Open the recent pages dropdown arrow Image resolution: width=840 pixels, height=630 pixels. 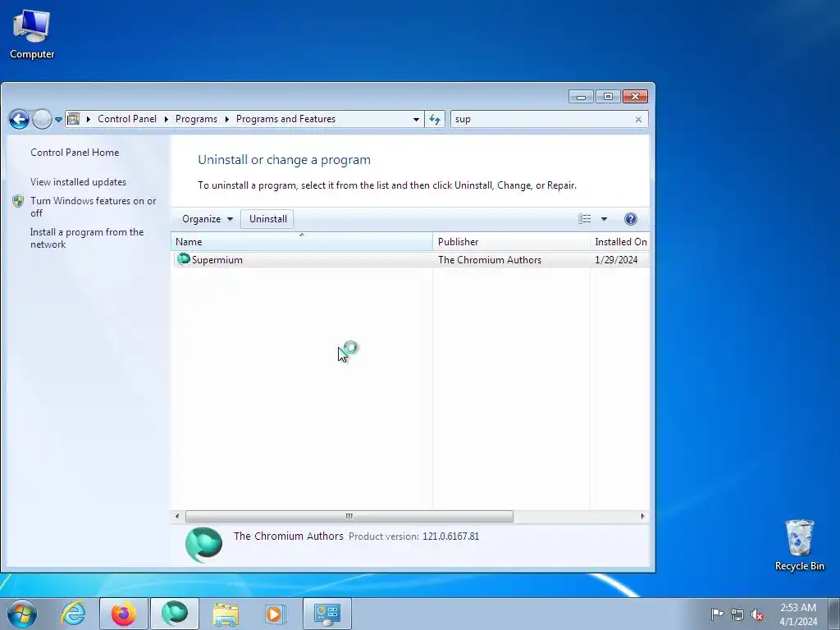[58, 120]
